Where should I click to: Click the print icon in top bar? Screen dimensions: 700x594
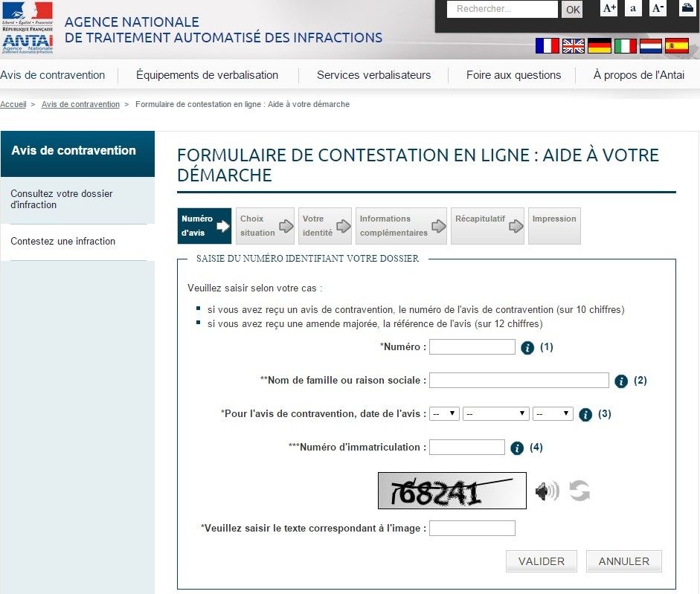point(687,8)
